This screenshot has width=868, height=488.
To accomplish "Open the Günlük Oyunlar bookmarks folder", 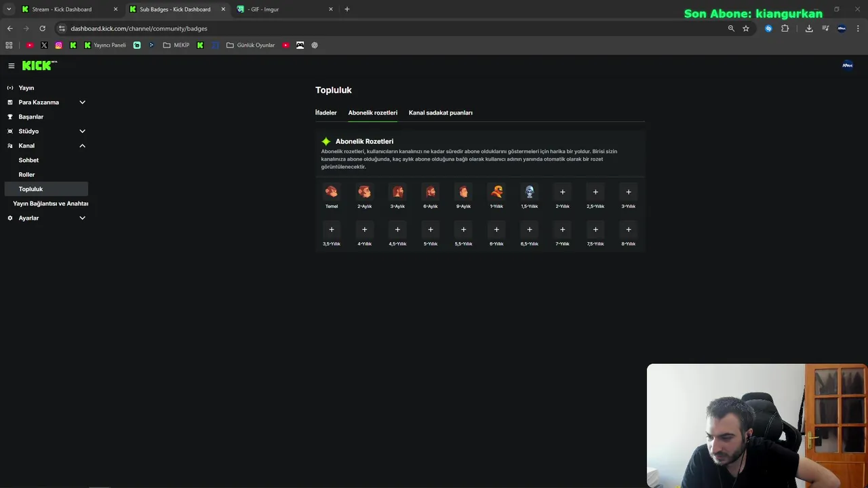I will (x=251, y=45).
